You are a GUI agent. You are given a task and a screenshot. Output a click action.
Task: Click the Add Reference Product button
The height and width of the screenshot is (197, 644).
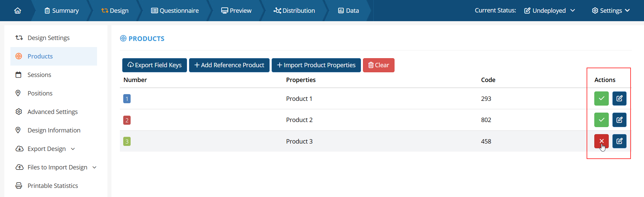[x=229, y=65]
